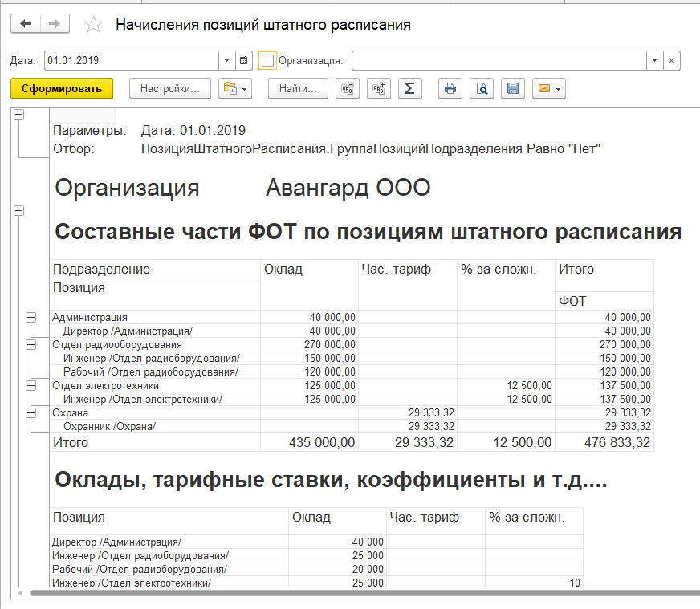Image resolution: width=700 pixels, height=609 pixels.
Task: Open the Настройки... settings button
Action: (x=169, y=88)
